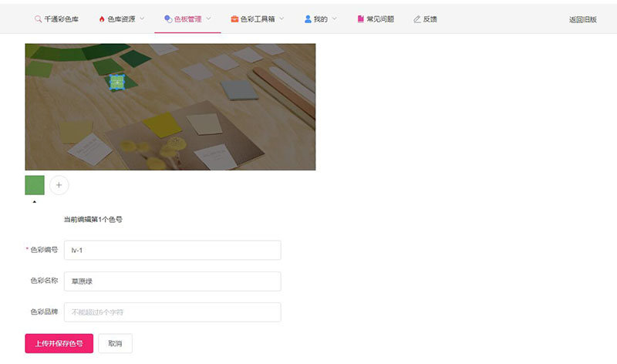Add a new color with the plus button
617x364 pixels.
tap(59, 185)
